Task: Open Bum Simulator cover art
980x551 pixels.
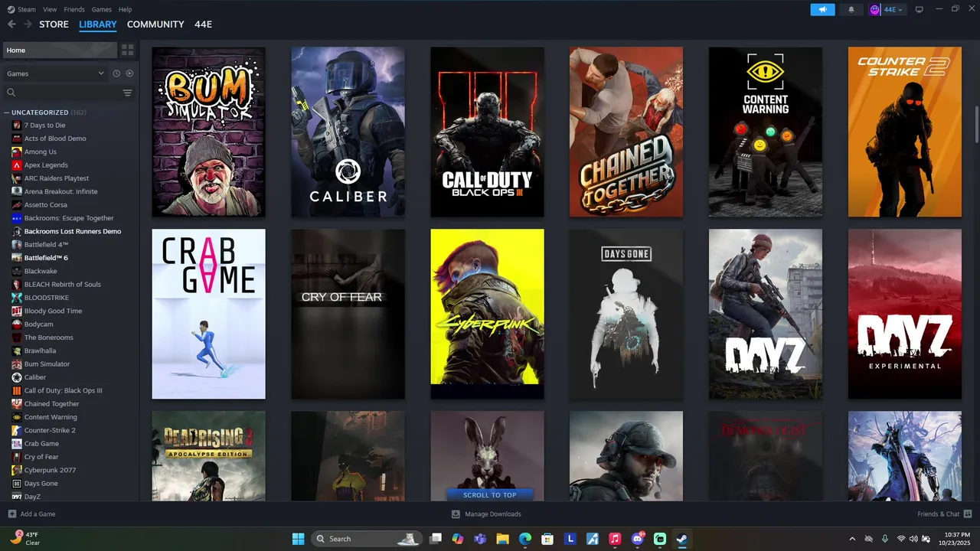Action: tap(209, 132)
